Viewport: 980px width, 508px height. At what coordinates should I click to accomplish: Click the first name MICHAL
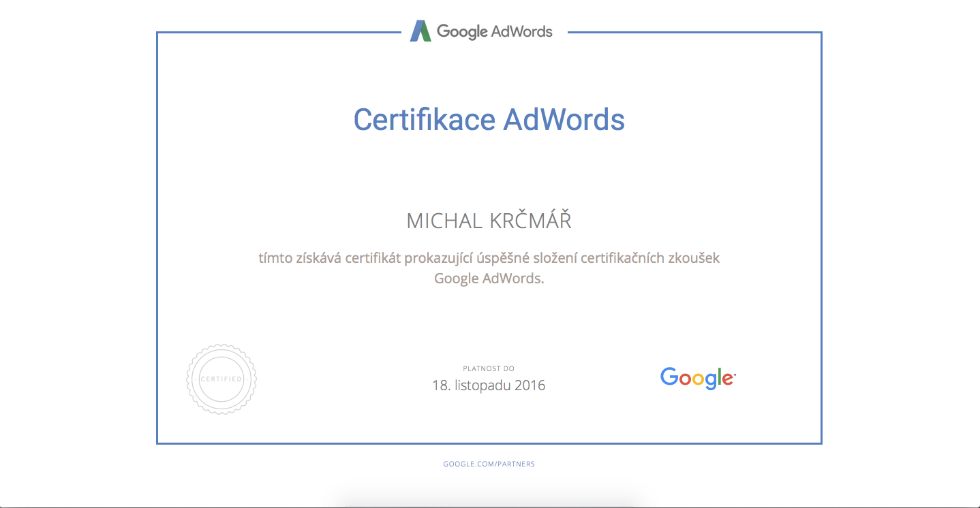(x=446, y=221)
